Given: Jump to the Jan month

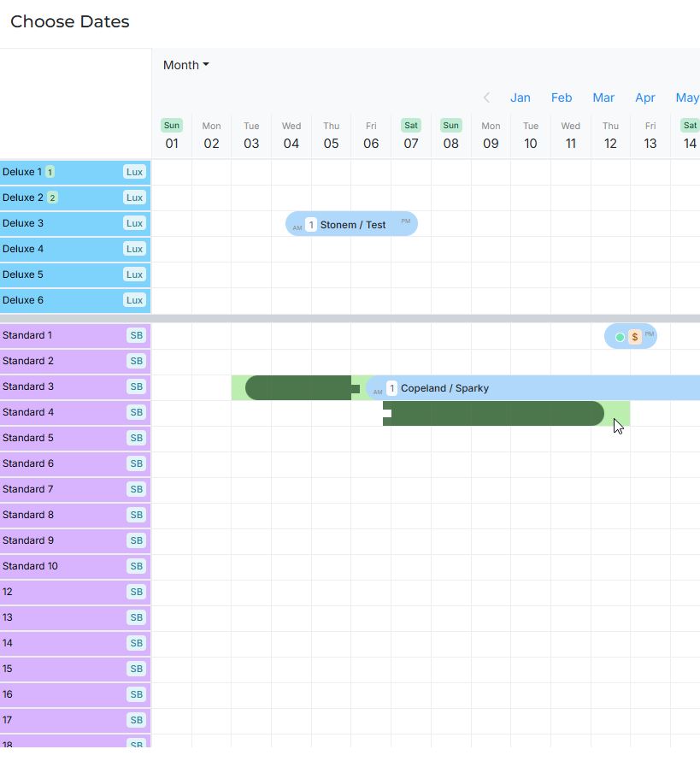Looking at the screenshot, I should 520,97.
